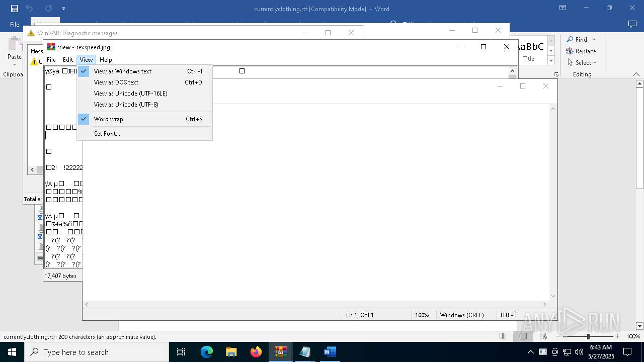Click Word character count status text

[80, 337]
